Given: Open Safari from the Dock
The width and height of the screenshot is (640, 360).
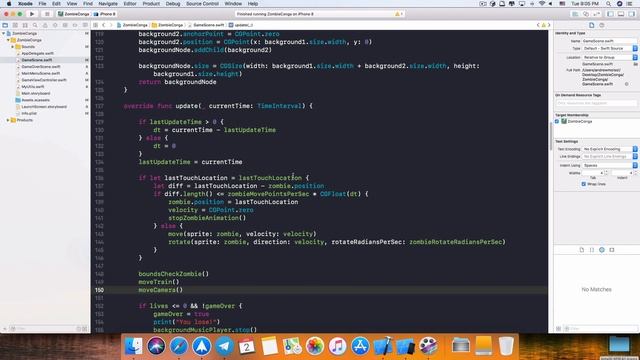Looking at the screenshot, I should click(179, 346).
